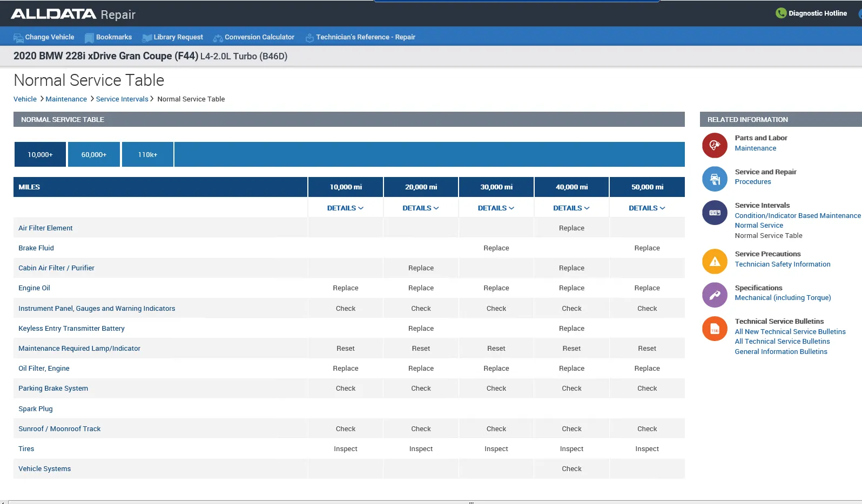Image resolution: width=862 pixels, height=504 pixels.
Task: Click the Technical Service Bulletins orange icon
Action: coord(715,329)
